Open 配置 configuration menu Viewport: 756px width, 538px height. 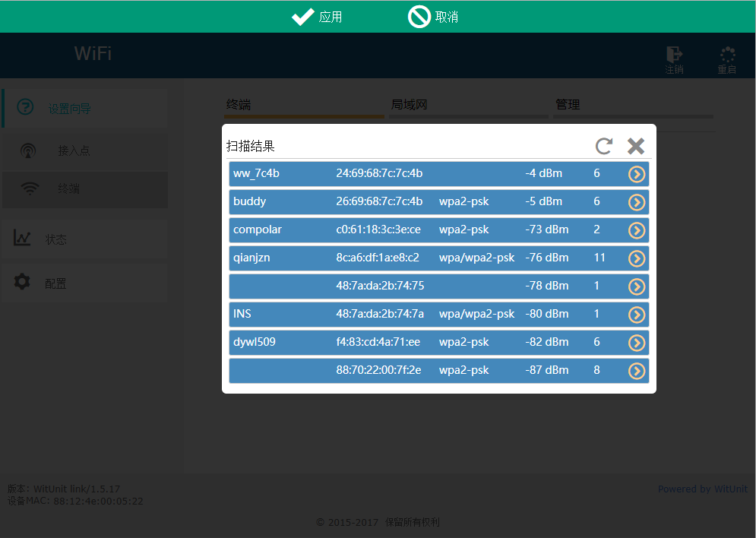point(85,283)
